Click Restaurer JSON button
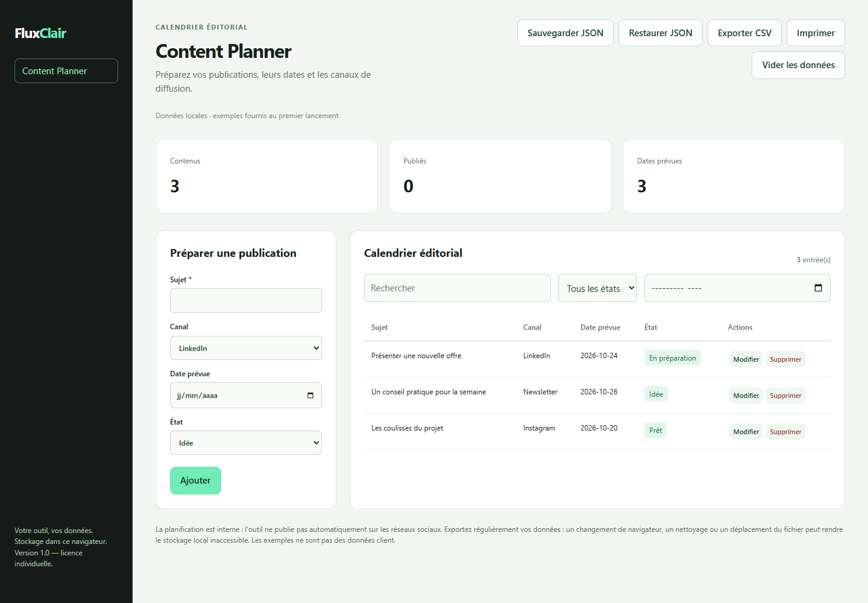The image size is (868, 603). tap(661, 33)
